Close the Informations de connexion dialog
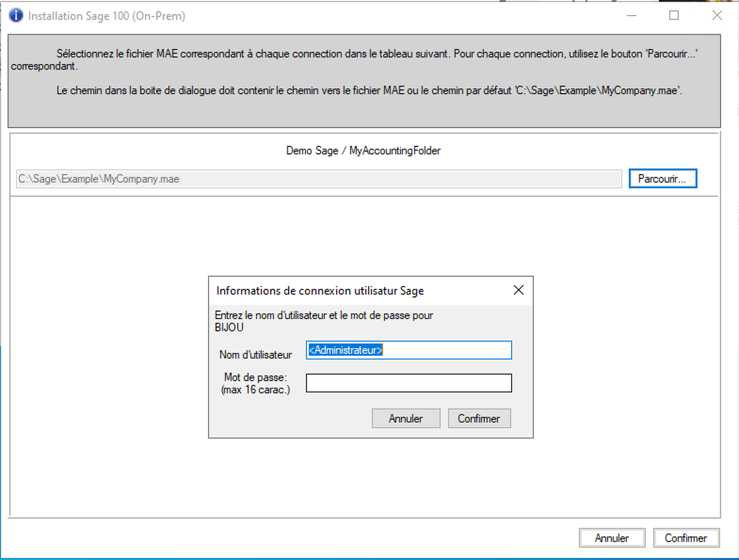This screenshot has height=560, width=739. click(519, 290)
